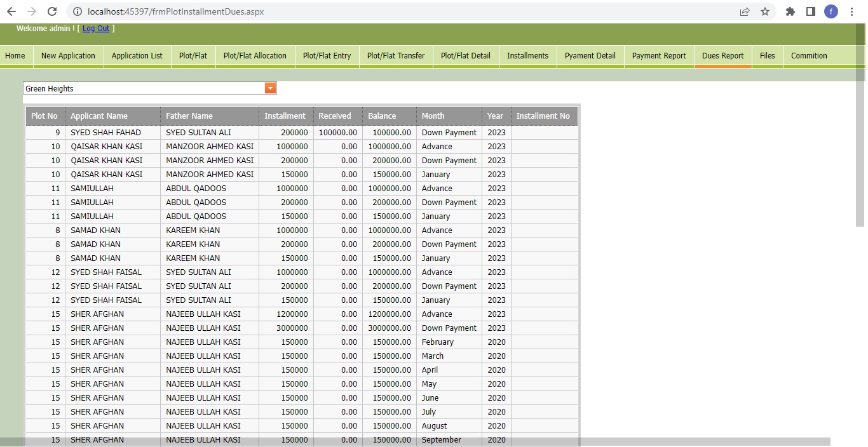The width and height of the screenshot is (868, 447).
Task: Expand the Green Heights project dropdown
Action: (271, 88)
